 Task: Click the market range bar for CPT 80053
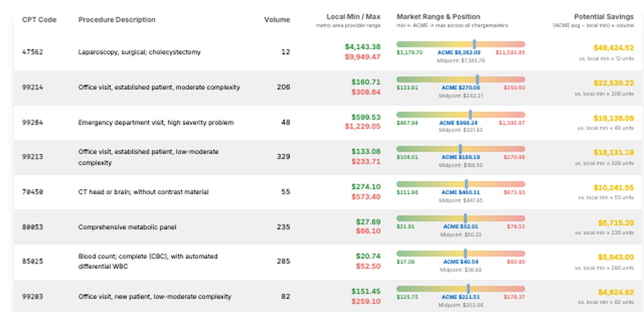tap(461, 218)
